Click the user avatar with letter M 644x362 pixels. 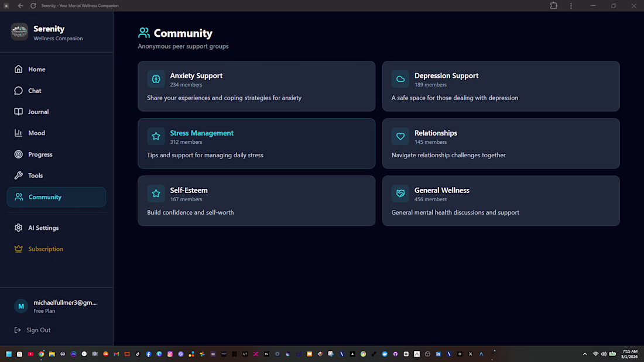(21, 306)
